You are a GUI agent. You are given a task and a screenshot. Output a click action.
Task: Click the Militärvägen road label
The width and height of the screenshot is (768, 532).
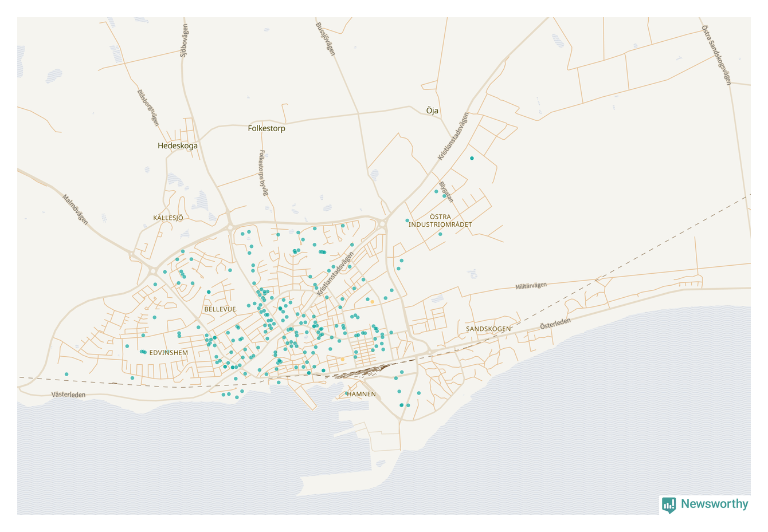tap(531, 286)
